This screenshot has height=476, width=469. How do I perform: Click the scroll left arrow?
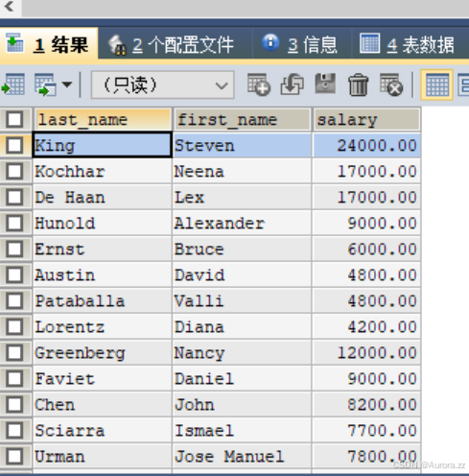pyautogui.click(x=10, y=7)
